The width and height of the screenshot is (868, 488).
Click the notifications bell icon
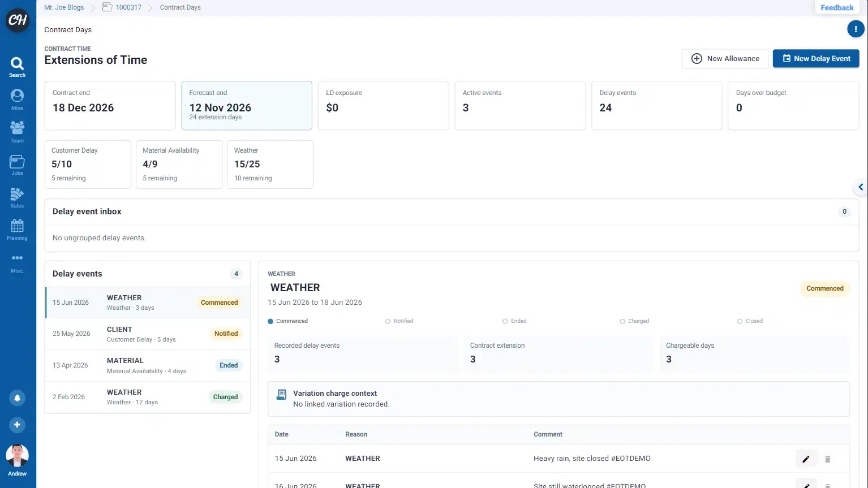[x=17, y=398]
